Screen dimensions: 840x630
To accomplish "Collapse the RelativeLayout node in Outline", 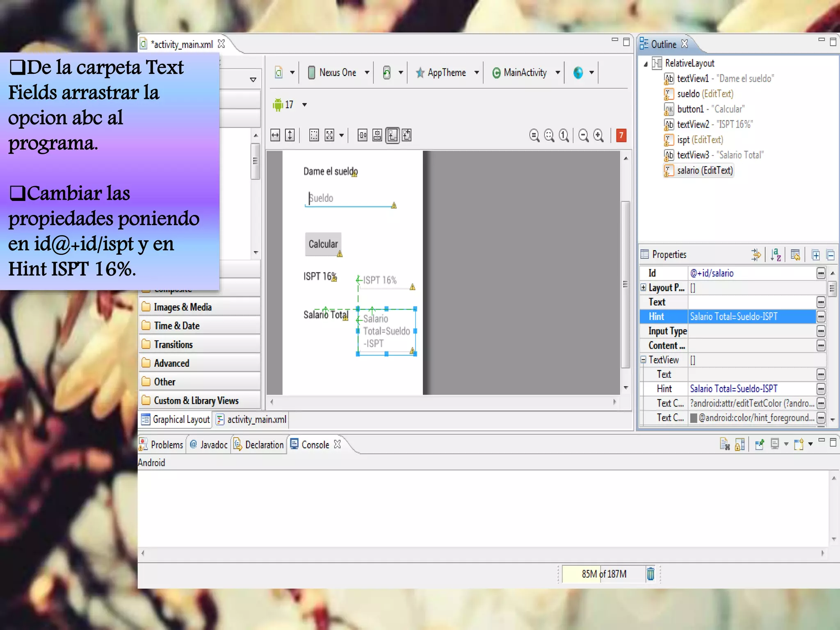I will (x=646, y=64).
